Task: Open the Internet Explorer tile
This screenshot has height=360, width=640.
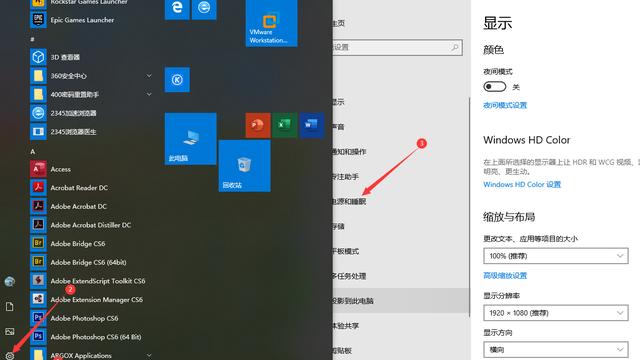Action: (204, 9)
